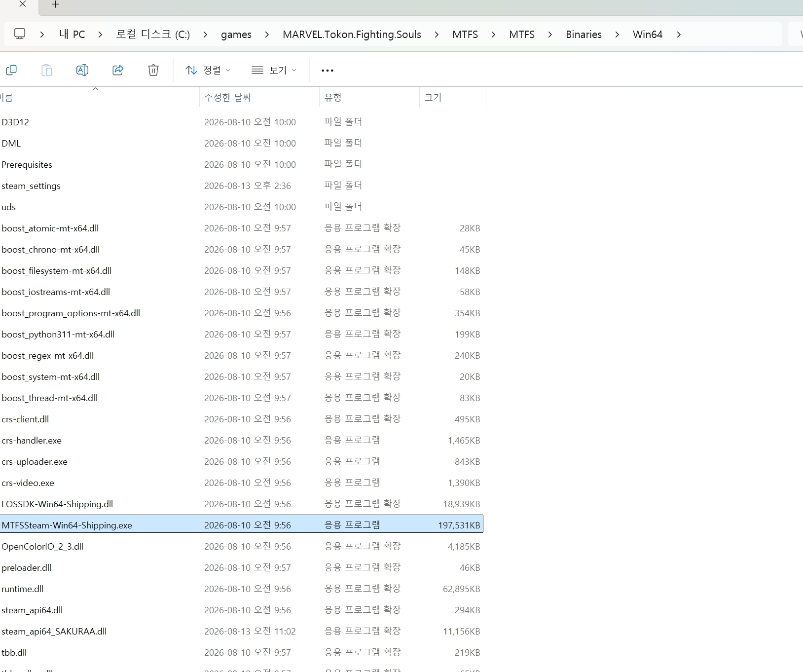Go to 내 PC in address bar

point(72,35)
